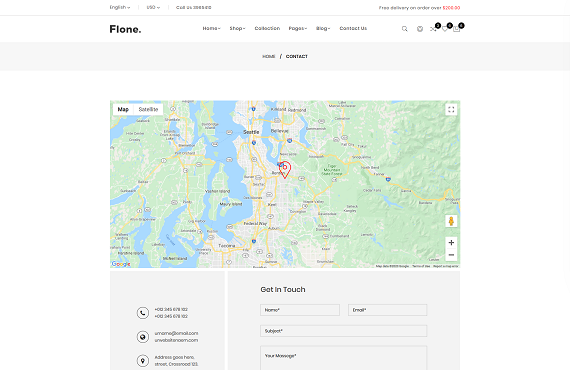Open the compare (shuffle) icon
Screen dimensions: 570x370
[x=433, y=29]
